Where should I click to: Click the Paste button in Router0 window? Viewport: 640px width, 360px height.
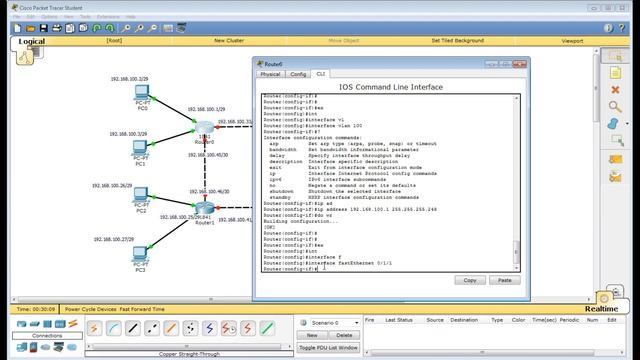click(504, 280)
